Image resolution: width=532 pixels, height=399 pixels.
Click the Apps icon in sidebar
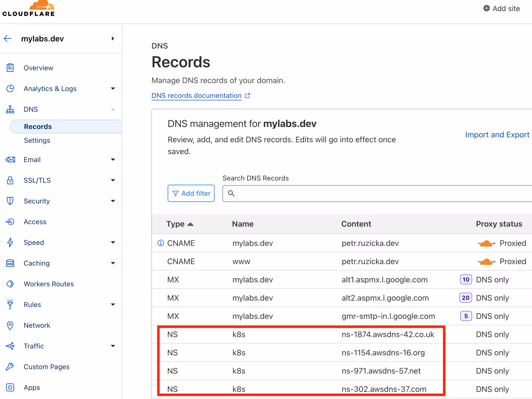pos(10,387)
